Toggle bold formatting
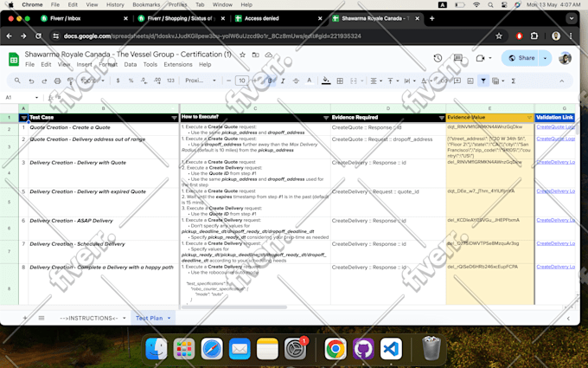 [x=270, y=81]
